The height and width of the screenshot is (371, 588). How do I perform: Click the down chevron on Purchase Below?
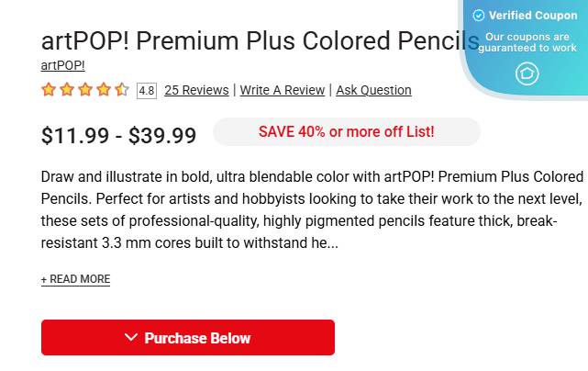point(131,338)
